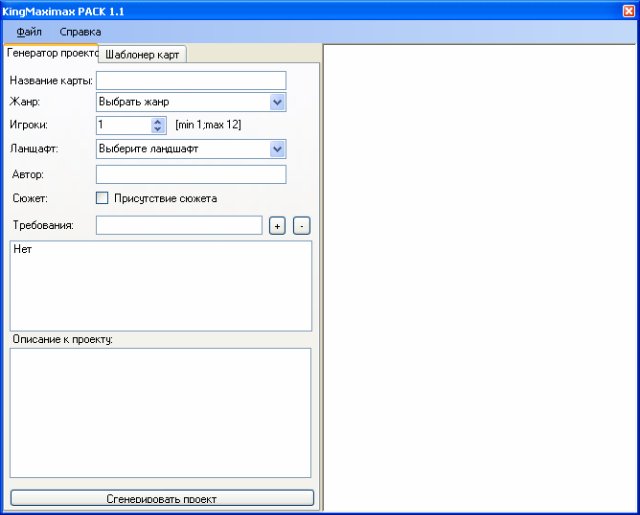The image size is (640, 515).
Task: Increase the Игроки count with up arrow
Action: tap(157, 121)
